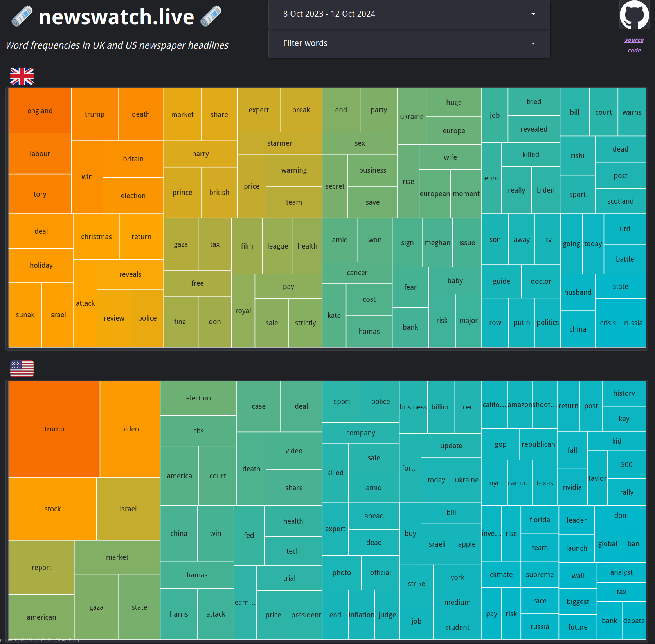The height and width of the screenshot is (644, 655).
Task: Click the UK flag icon
Action: pyautogui.click(x=22, y=76)
